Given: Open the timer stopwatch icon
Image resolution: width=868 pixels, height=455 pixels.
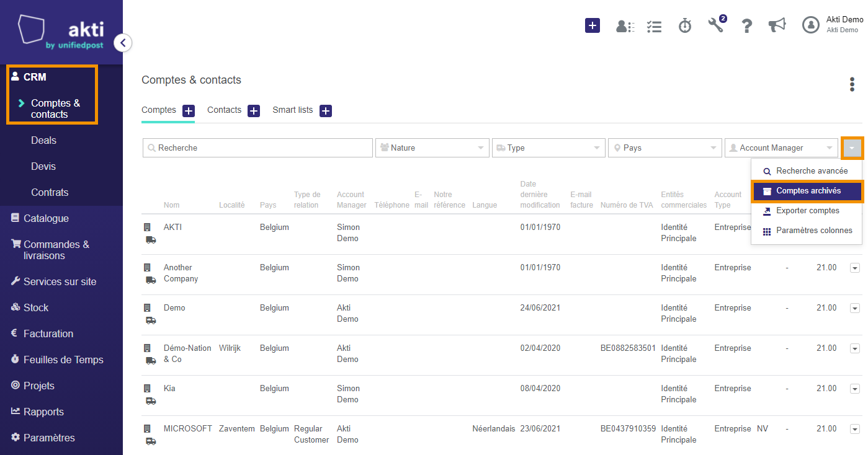Looking at the screenshot, I should pos(685,25).
